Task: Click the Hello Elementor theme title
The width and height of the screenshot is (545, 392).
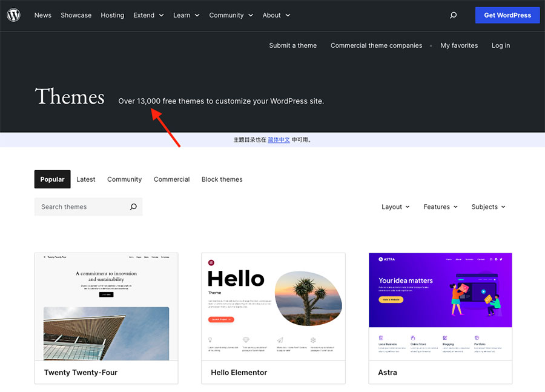Action: point(239,373)
